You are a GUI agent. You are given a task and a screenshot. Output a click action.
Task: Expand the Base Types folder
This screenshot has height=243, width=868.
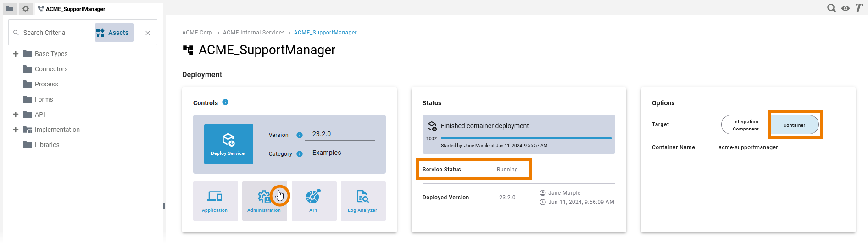pos(16,54)
